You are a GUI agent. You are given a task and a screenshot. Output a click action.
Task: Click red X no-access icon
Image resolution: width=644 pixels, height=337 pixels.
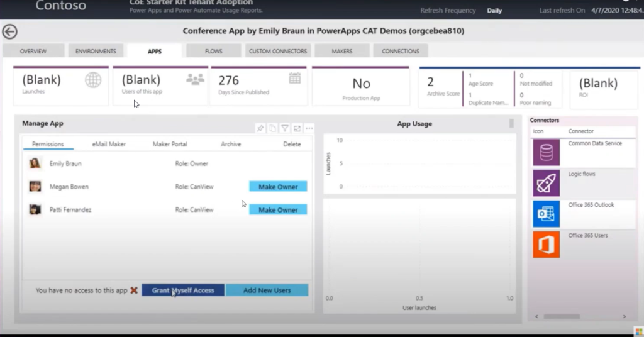[134, 290]
